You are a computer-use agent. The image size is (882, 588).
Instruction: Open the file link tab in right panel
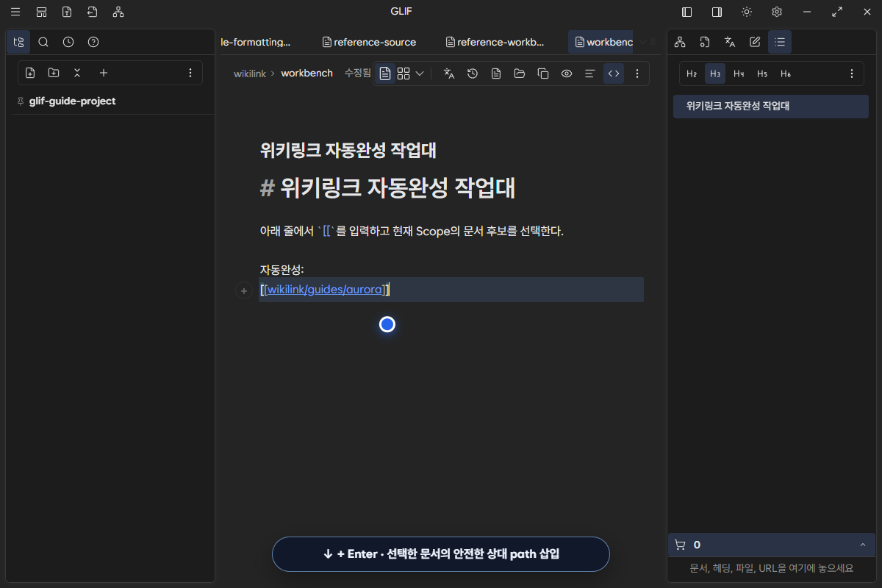(x=705, y=42)
